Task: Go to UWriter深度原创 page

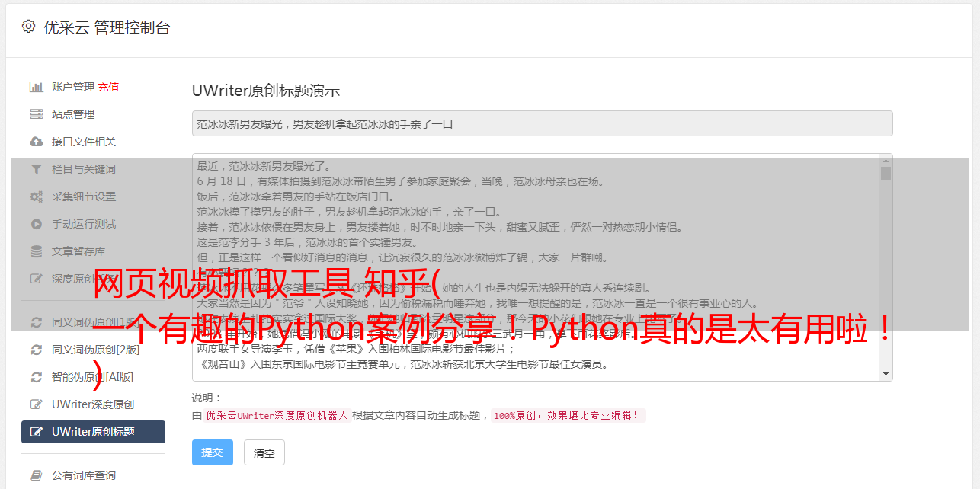Action: tap(93, 404)
